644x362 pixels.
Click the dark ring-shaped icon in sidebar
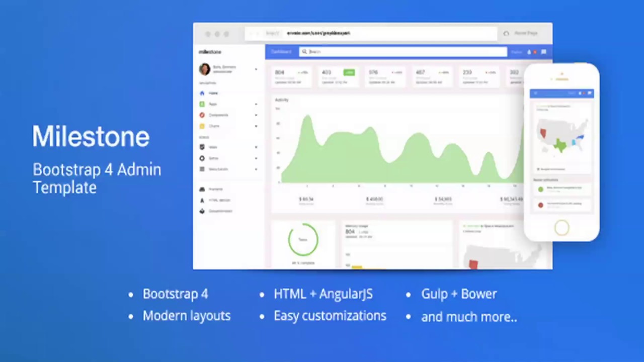(x=202, y=158)
